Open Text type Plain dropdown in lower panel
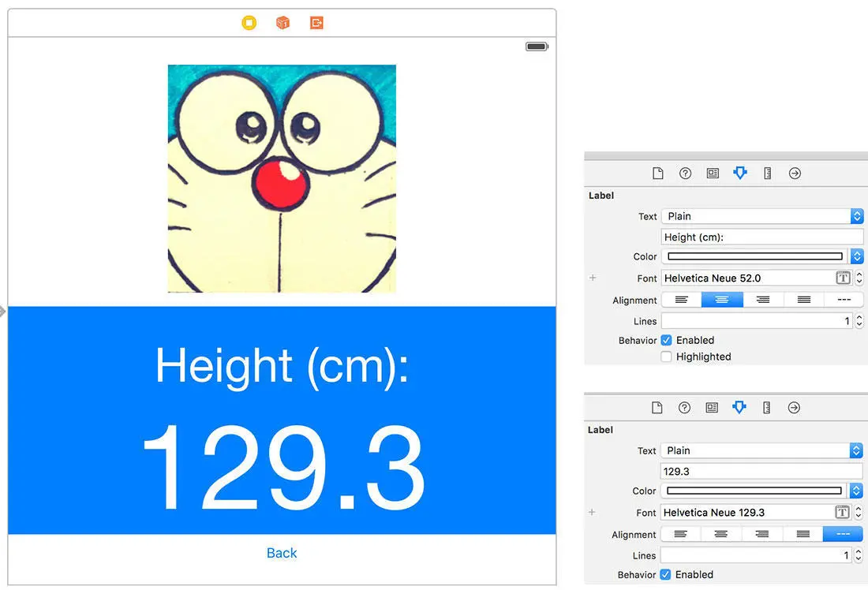Image resolution: width=868 pixels, height=590 pixels. [761, 450]
